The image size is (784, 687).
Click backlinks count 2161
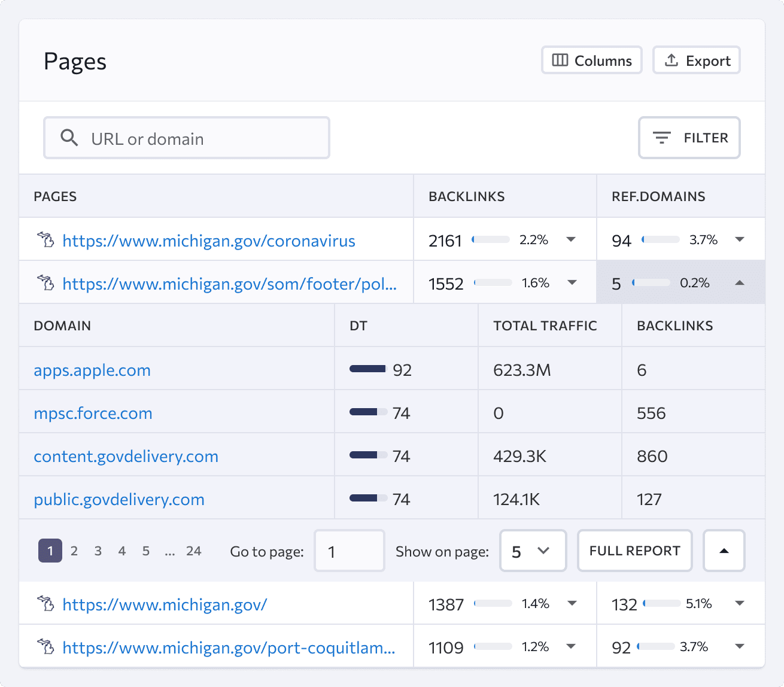pos(445,241)
